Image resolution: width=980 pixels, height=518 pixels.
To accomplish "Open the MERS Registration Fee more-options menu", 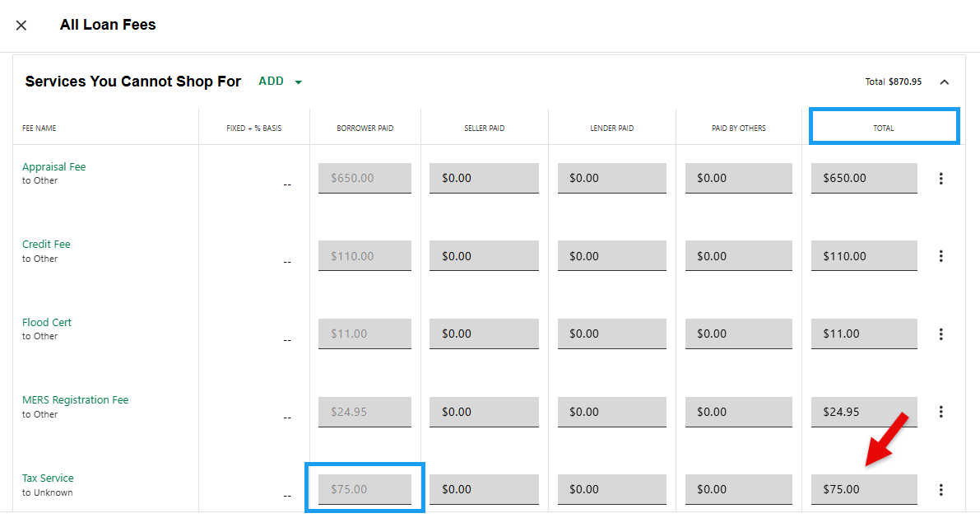I will [x=941, y=412].
